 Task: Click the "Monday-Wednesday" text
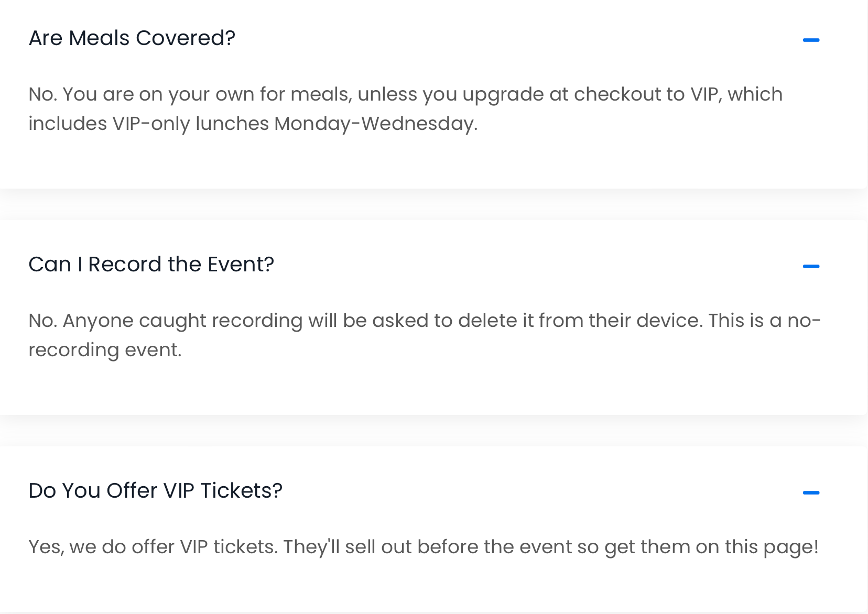coord(375,124)
